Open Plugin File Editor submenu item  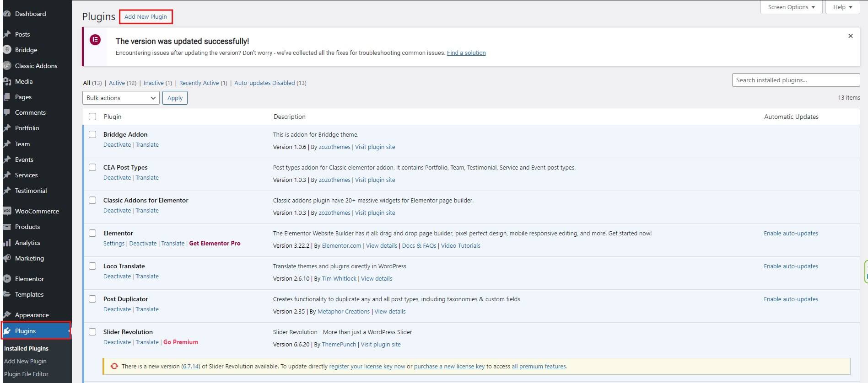[26, 374]
